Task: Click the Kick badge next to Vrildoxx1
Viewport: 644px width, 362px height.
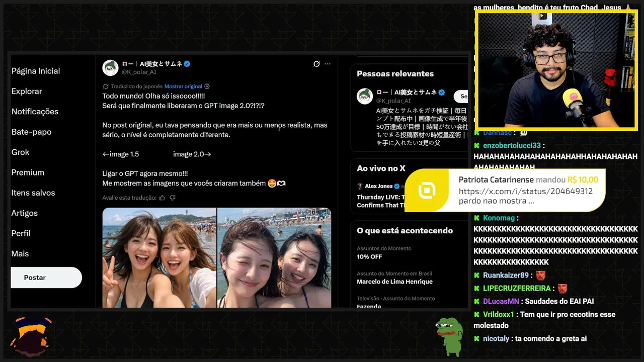Action: pyautogui.click(x=477, y=315)
